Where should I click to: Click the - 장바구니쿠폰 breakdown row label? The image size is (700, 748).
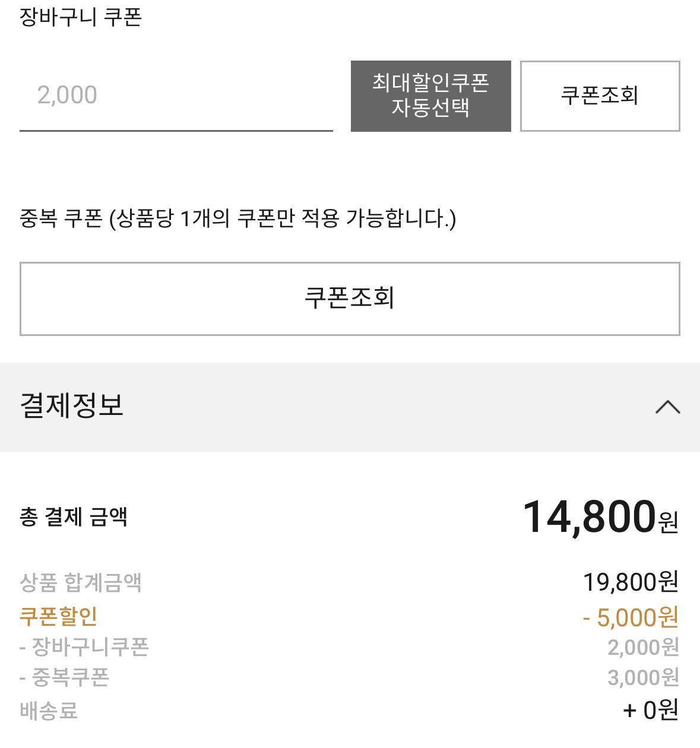click(x=84, y=647)
